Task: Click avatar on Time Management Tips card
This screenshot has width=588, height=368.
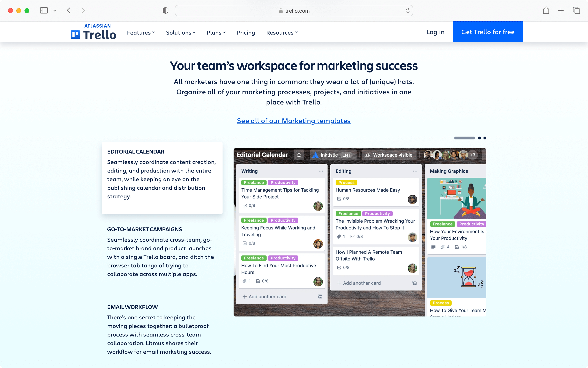Action: (x=318, y=206)
